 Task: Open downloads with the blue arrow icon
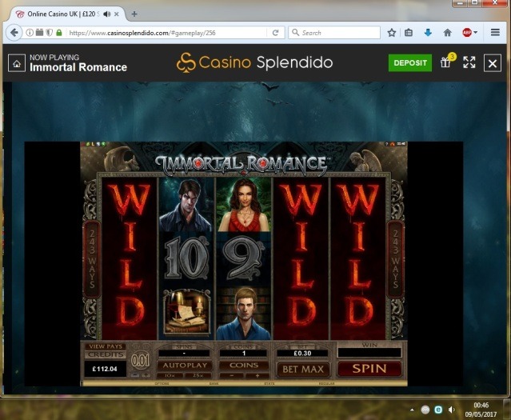428,33
